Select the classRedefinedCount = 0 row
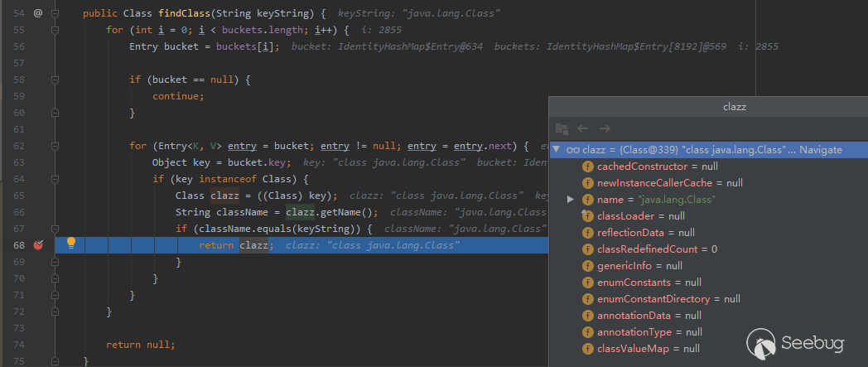Screen dimensions: 868x367 [x=709, y=249]
